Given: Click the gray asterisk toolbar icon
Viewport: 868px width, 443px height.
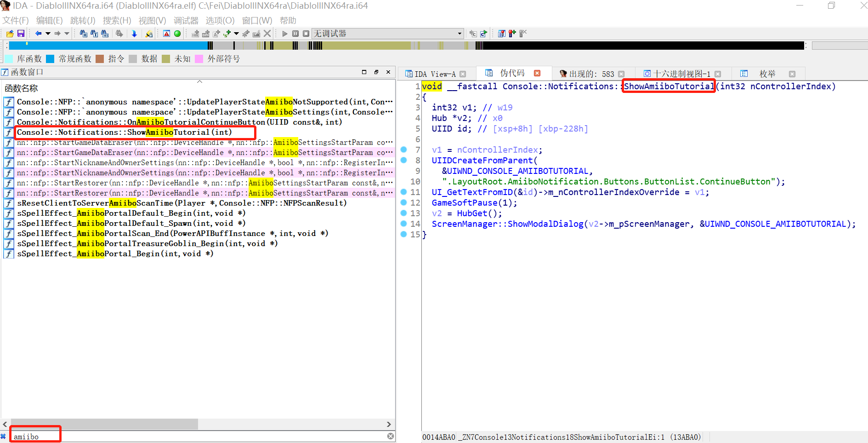Looking at the screenshot, I should (x=246, y=34).
